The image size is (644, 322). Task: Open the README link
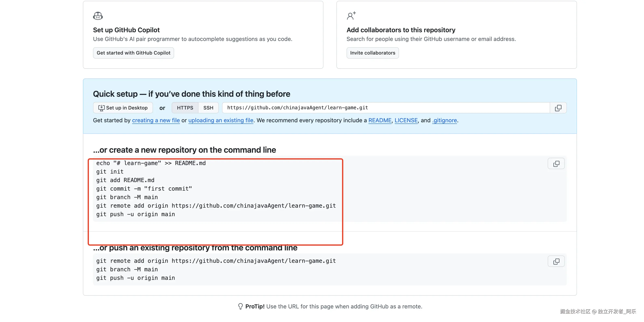click(380, 120)
